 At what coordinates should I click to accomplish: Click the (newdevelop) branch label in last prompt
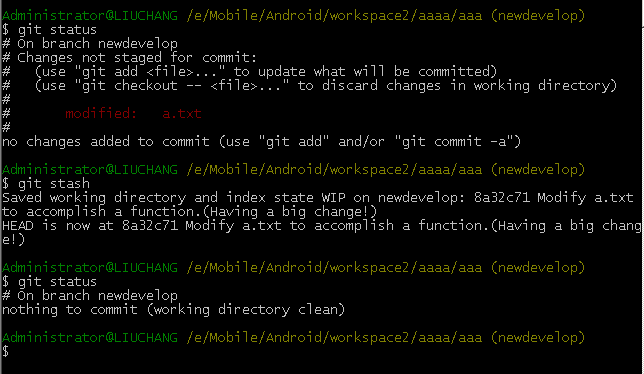pos(538,337)
